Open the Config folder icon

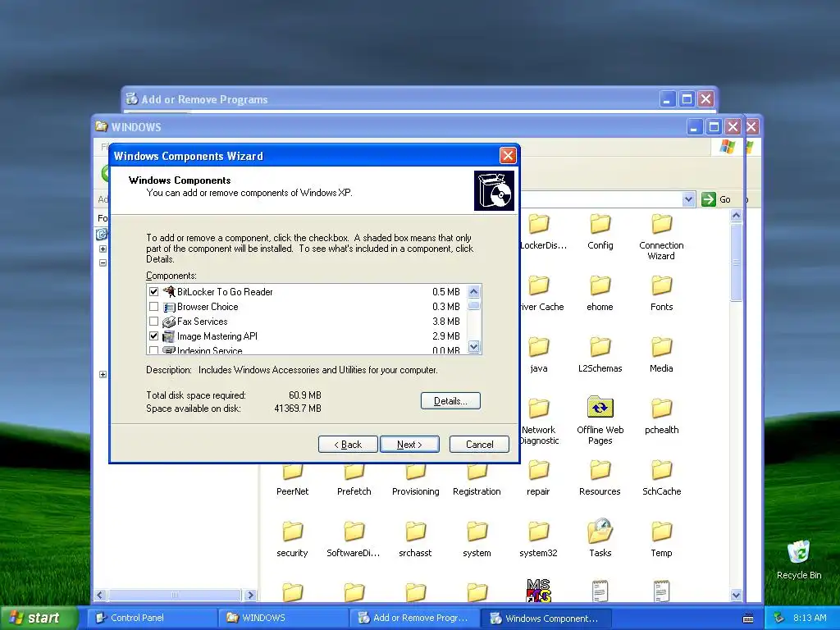(x=600, y=225)
